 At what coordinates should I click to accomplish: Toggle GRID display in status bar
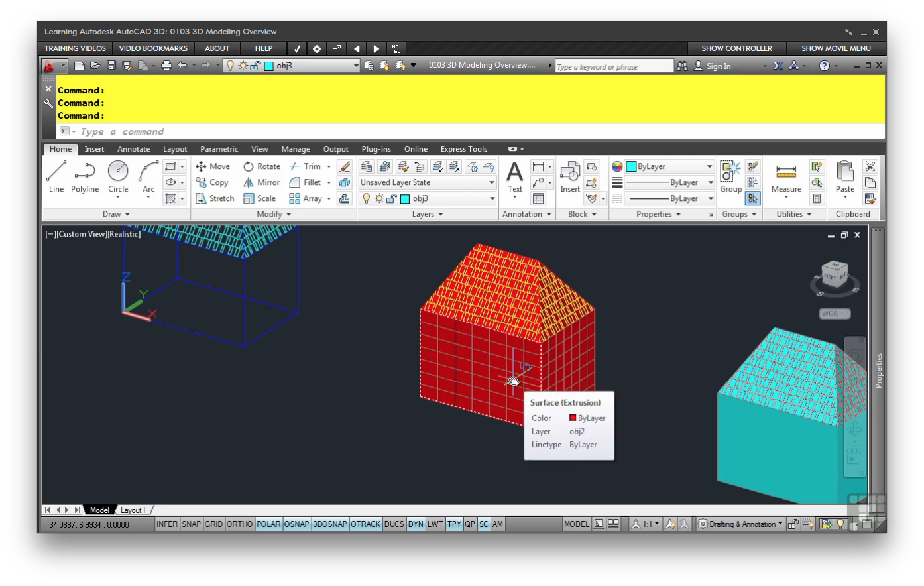[x=213, y=524]
